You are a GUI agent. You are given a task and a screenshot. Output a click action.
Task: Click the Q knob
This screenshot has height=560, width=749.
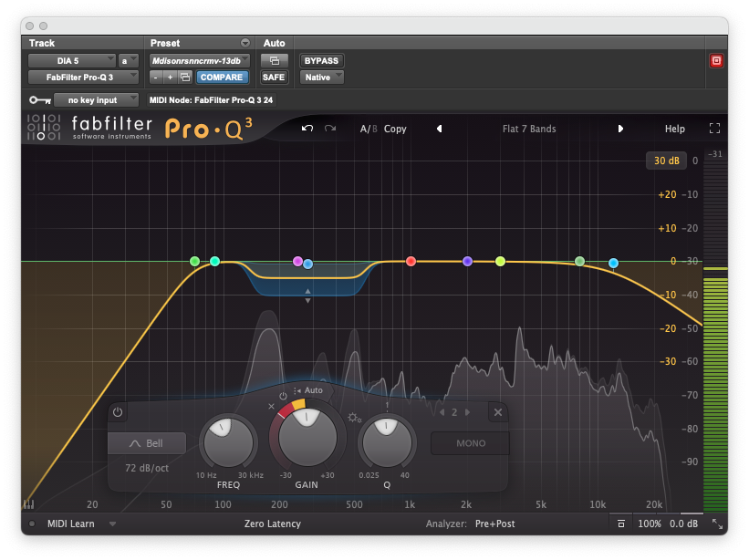pyautogui.click(x=387, y=442)
